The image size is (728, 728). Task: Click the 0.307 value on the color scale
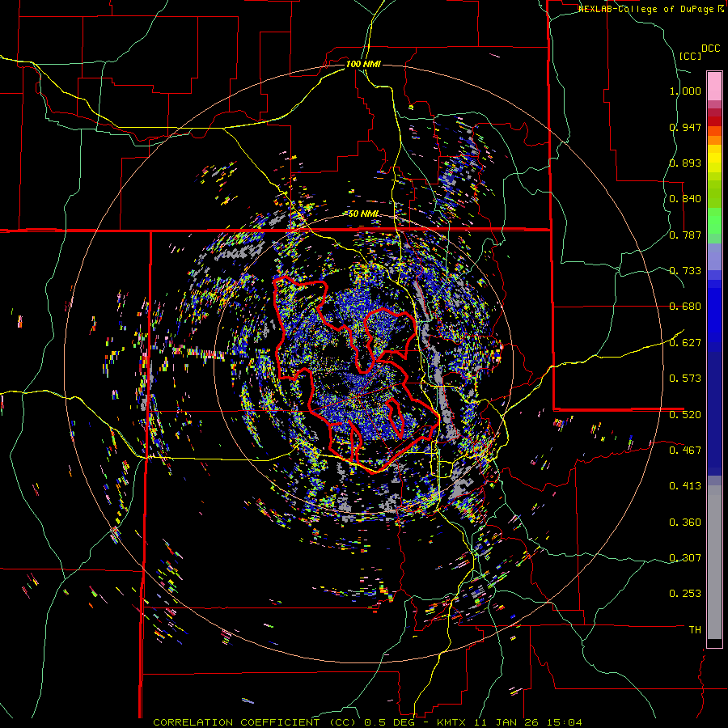(x=685, y=558)
